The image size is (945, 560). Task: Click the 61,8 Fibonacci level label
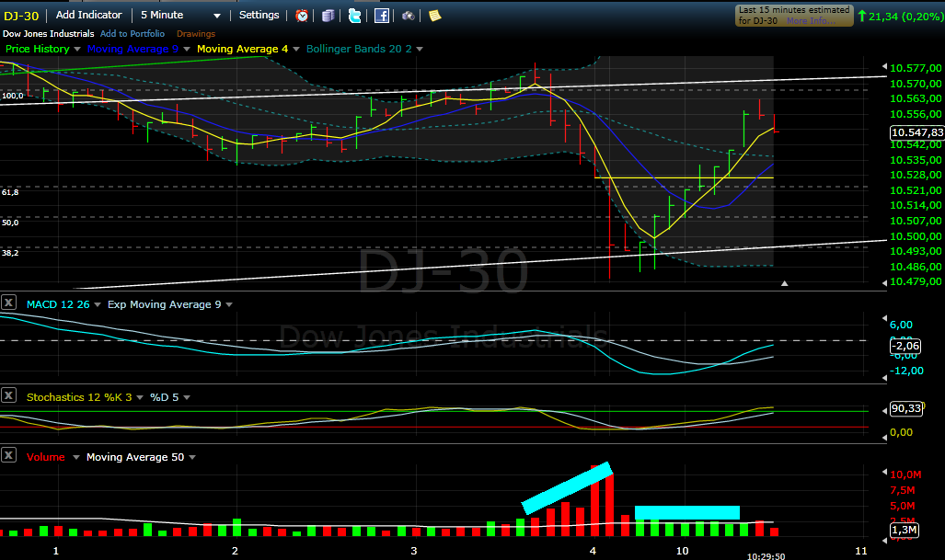10,192
